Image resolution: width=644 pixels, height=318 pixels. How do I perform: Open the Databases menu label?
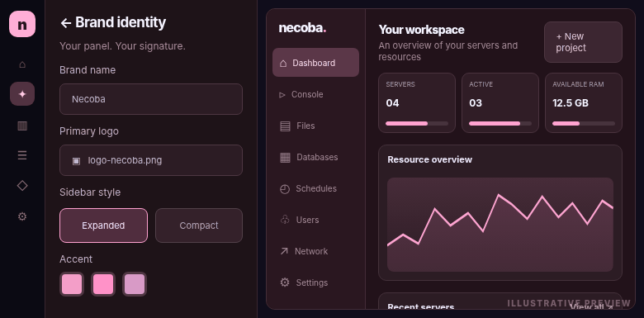[317, 158]
